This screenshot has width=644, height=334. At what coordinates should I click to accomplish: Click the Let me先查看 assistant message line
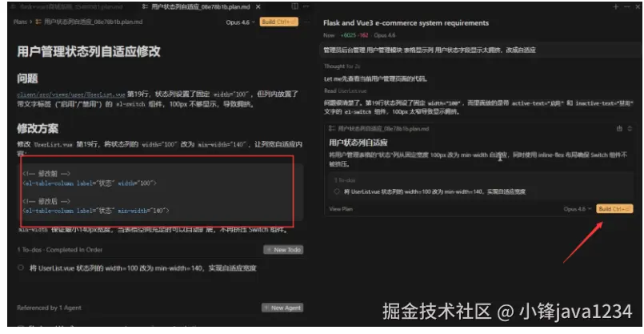pos(375,78)
